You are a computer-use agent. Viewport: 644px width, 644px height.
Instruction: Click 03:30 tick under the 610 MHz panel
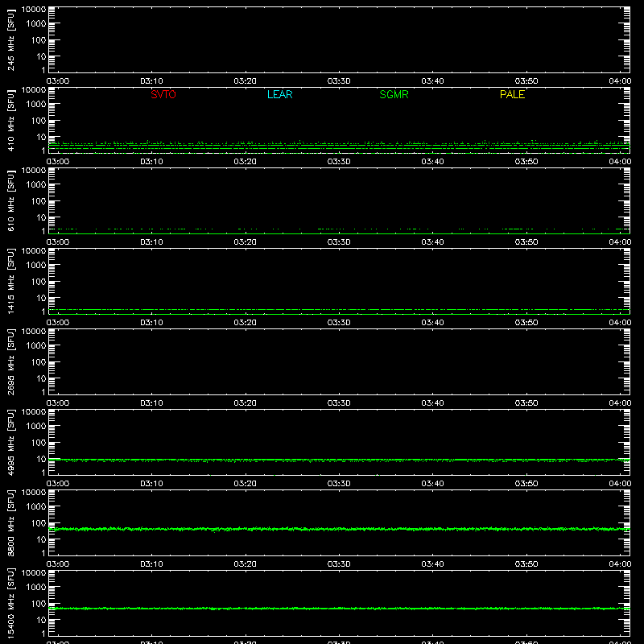pyautogui.click(x=339, y=242)
